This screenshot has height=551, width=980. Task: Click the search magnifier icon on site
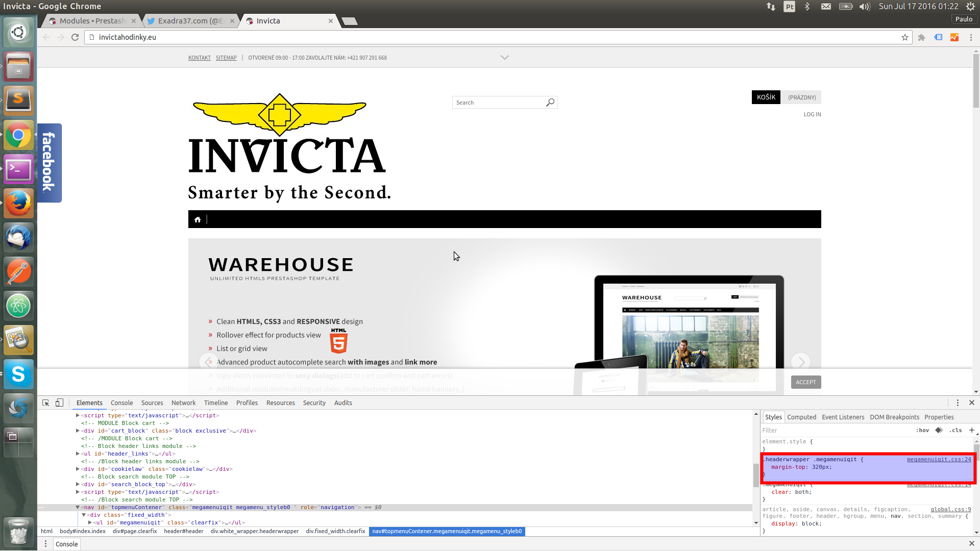click(x=550, y=103)
